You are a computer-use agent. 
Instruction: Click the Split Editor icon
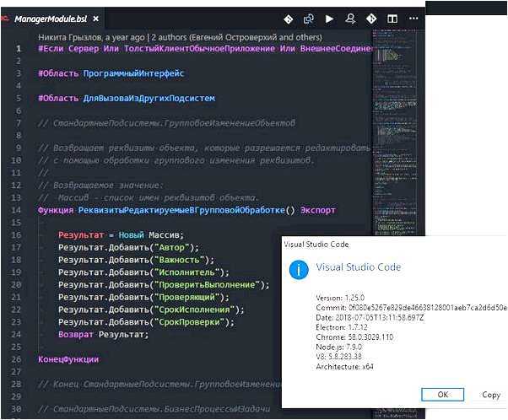[392, 19]
